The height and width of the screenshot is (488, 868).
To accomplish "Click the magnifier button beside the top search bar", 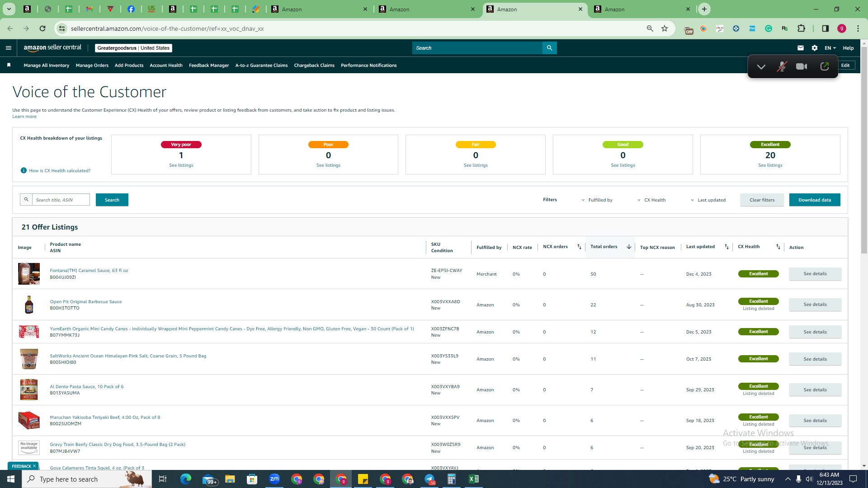I will point(550,48).
